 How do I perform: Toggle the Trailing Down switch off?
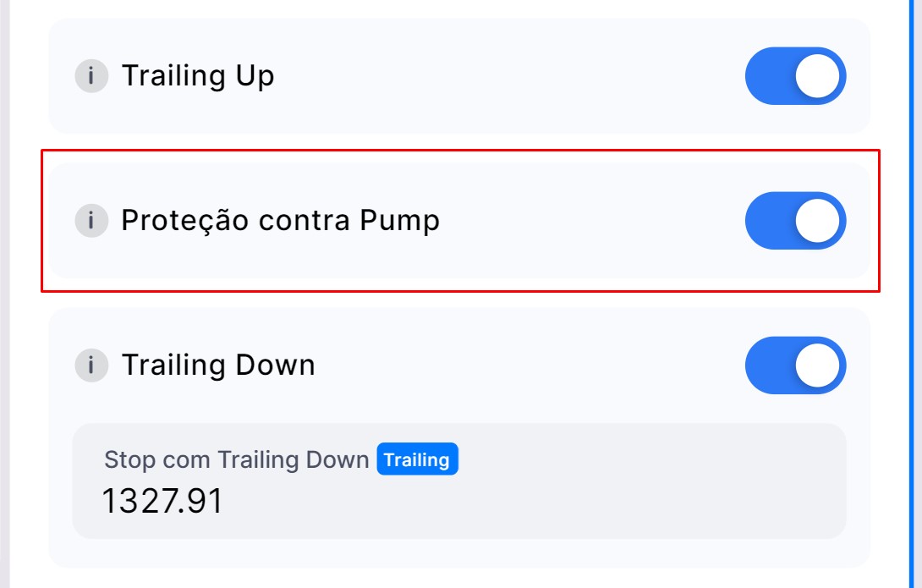pos(795,365)
